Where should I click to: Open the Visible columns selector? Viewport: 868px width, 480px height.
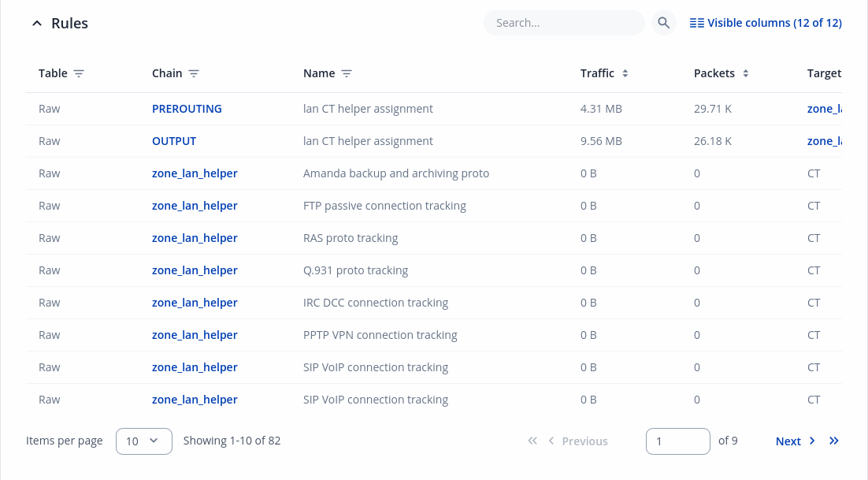[766, 23]
